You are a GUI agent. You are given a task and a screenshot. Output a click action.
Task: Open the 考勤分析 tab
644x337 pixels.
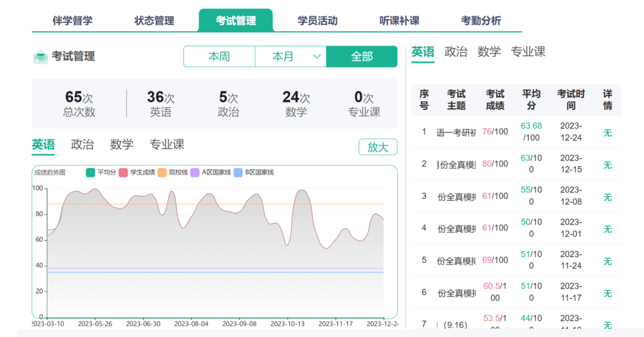pos(481,21)
